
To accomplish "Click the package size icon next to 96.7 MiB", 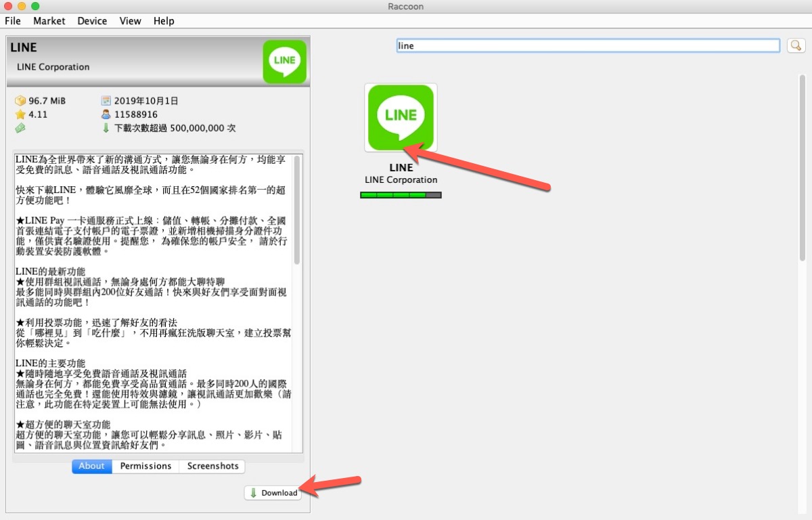I will pyautogui.click(x=20, y=101).
